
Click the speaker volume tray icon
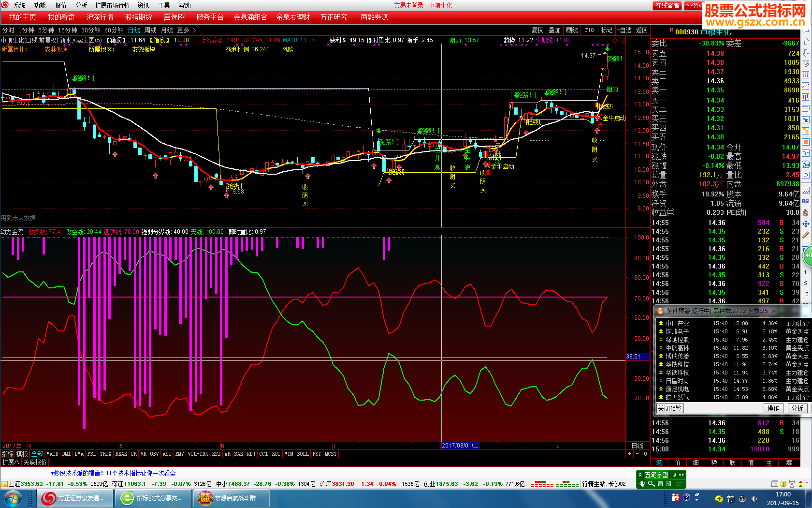point(754,498)
